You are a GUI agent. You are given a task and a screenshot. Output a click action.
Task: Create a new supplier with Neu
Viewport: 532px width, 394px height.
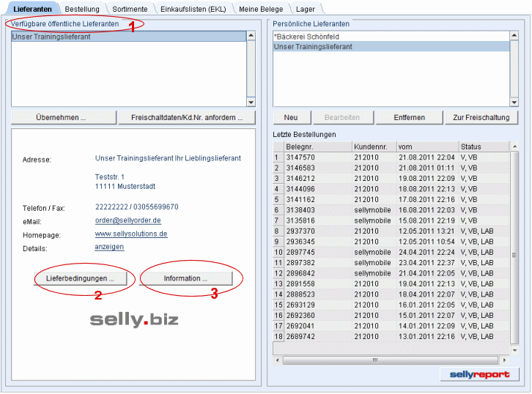click(290, 117)
